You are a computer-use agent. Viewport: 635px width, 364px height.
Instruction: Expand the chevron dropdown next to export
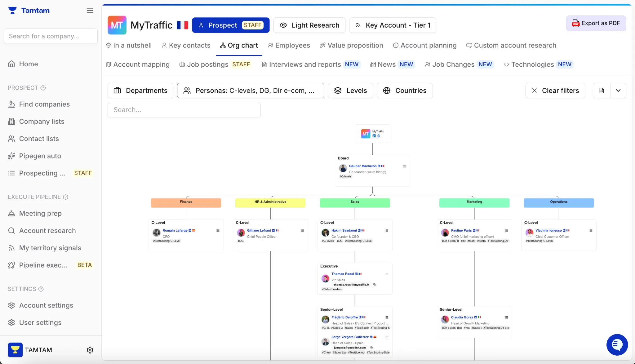pyautogui.click(x=618, y=91)
